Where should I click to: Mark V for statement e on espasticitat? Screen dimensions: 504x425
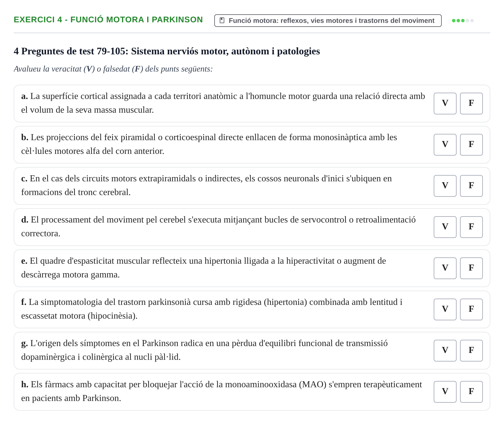[445, 268]
